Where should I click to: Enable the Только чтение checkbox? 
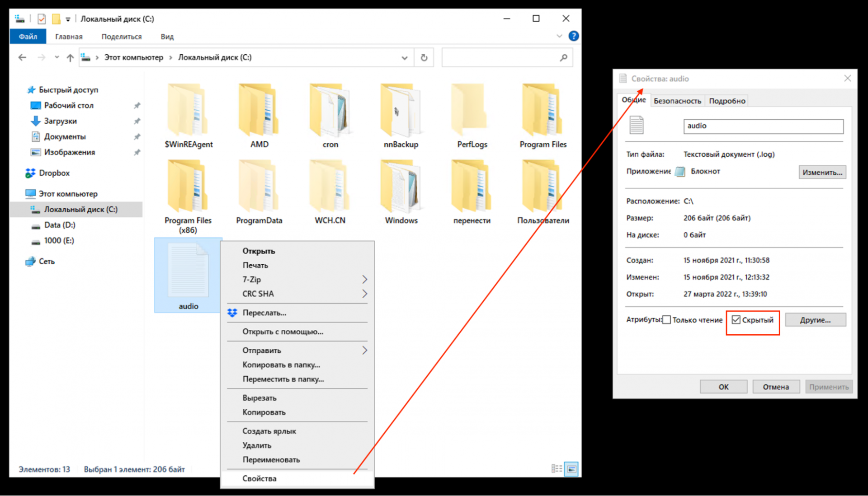666,320
